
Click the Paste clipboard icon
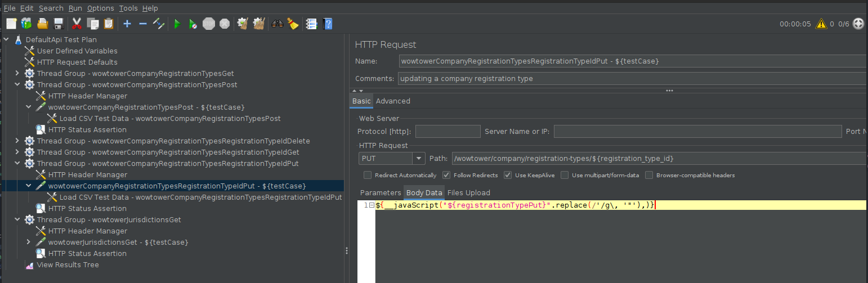pyautogui.click(x=109, y=24)
